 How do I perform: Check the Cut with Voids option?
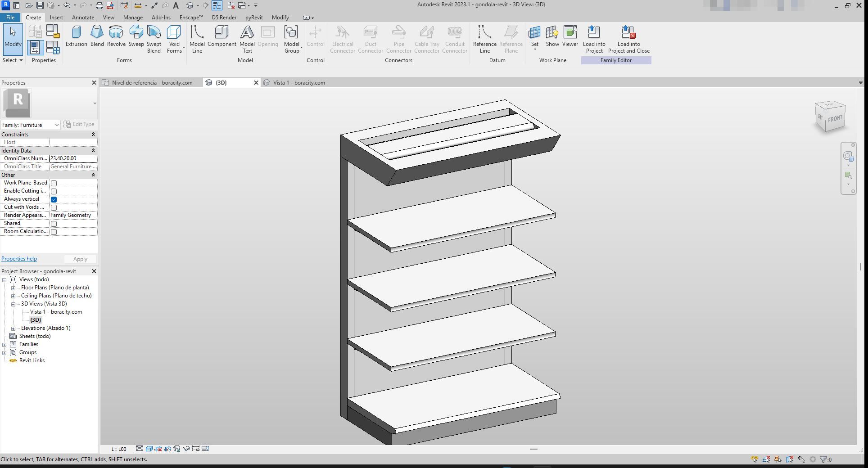tap(54, 207)
